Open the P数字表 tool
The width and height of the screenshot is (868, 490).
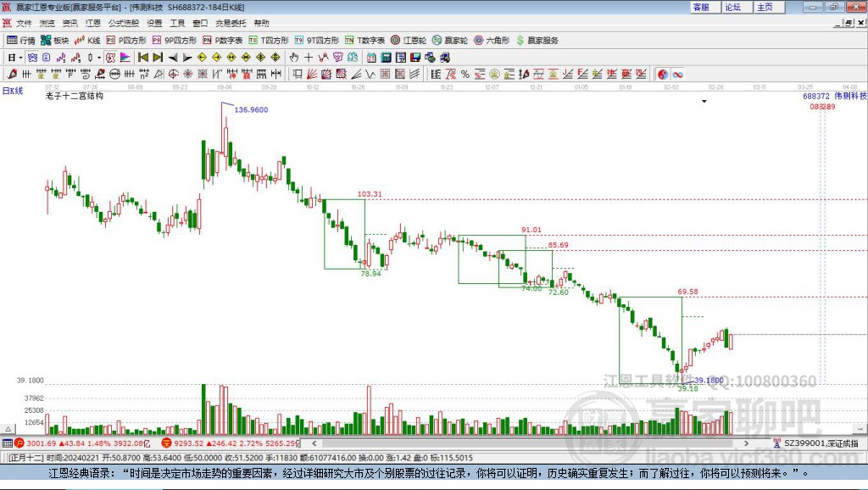click(x=223, y=40)
